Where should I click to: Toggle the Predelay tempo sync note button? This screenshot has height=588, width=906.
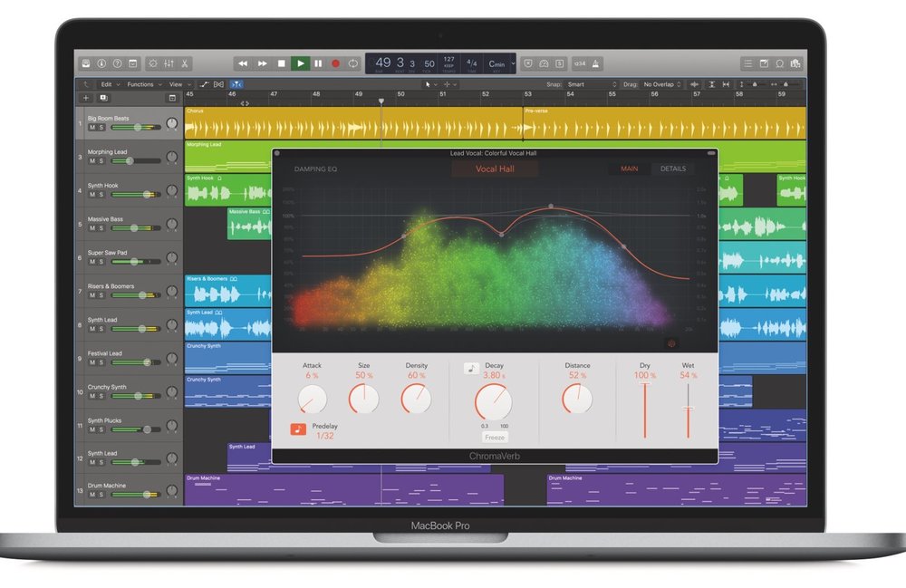(x=298, y=429)
